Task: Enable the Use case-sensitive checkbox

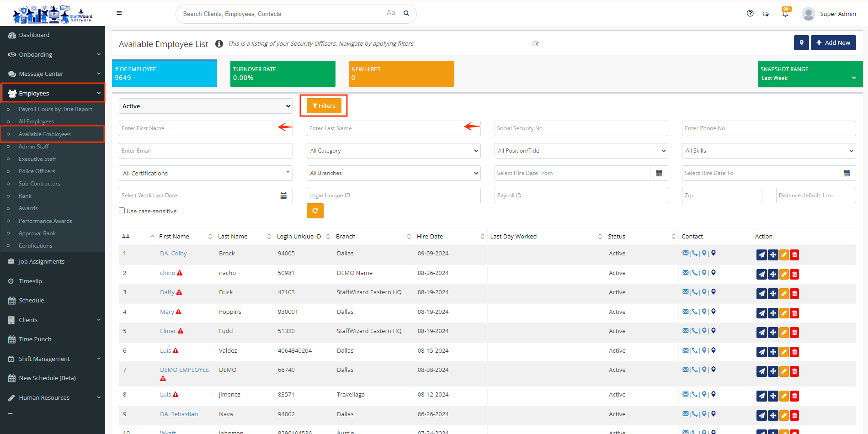Action: 122,211
